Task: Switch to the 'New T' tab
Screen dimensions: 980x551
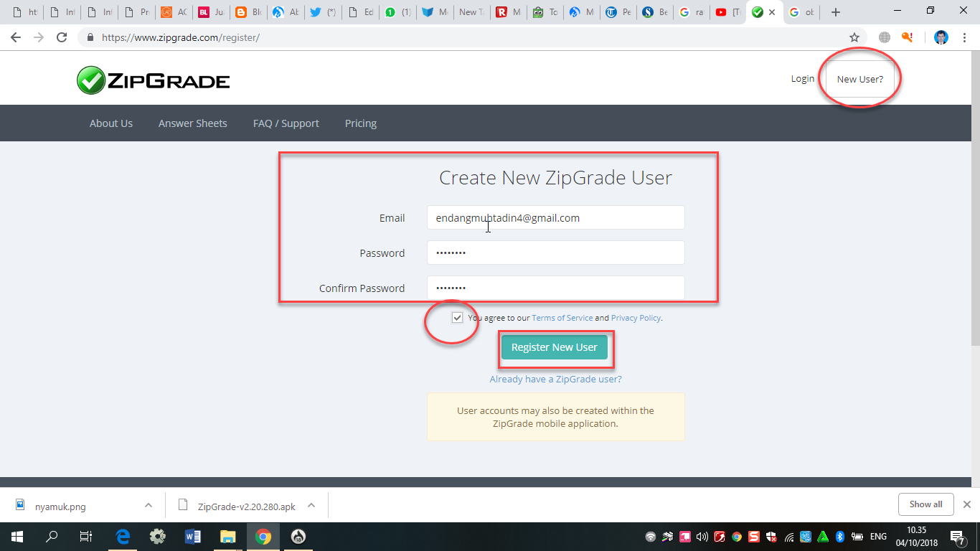Action: [x=471, y=12]
